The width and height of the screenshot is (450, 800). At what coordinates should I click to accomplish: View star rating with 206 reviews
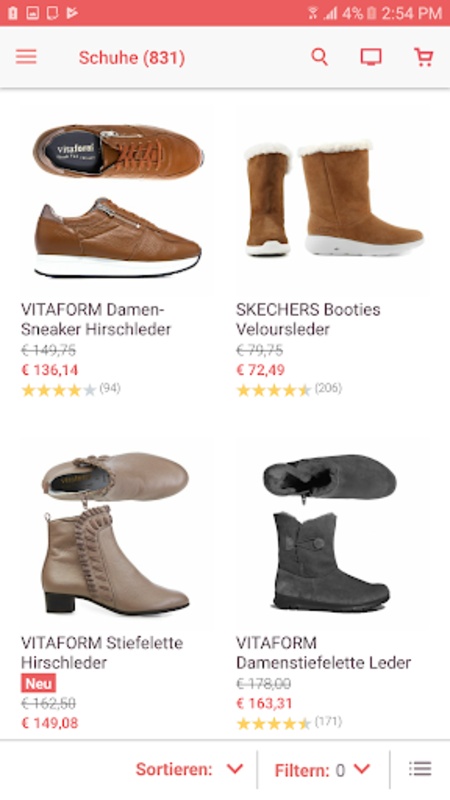289,389
